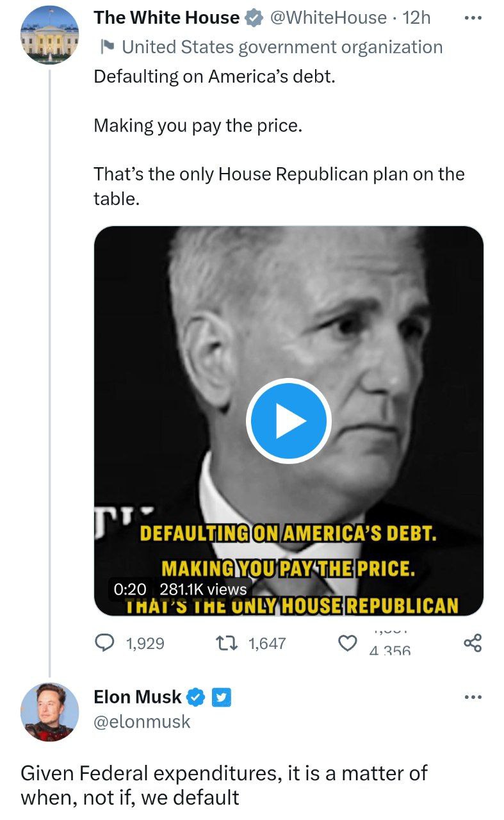Screen dimensions: 504x820
Task: Open the 12h tweet timestamp
Action: coord(417,18)
